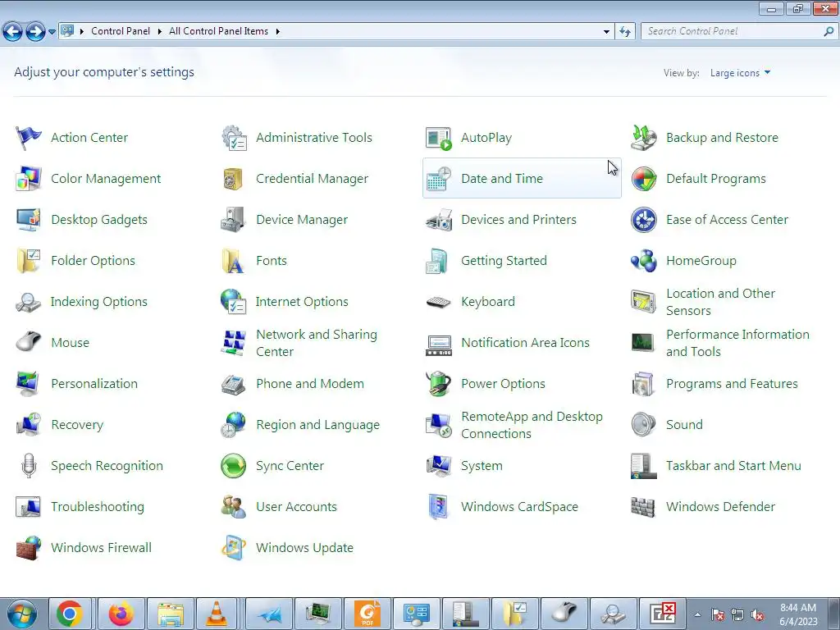Viewport: 840px width, 630px height.
Task: Open the Windows Start button
Action: [x=22, y=614]
